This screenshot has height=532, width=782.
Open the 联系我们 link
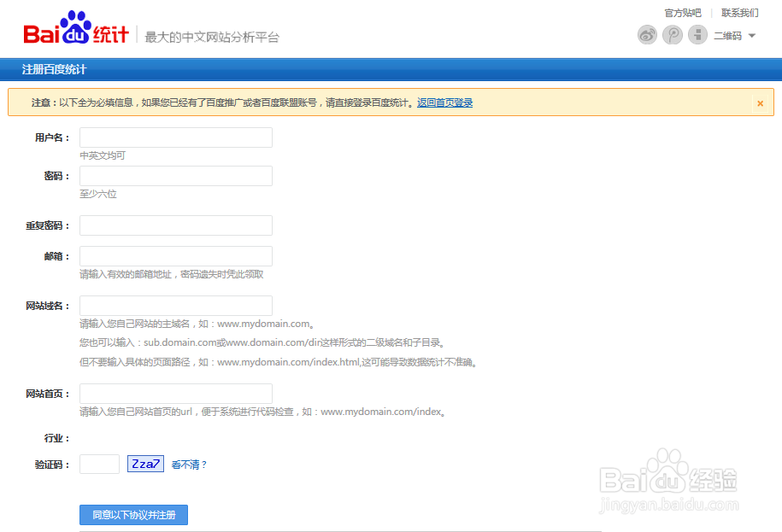(739, 13)
